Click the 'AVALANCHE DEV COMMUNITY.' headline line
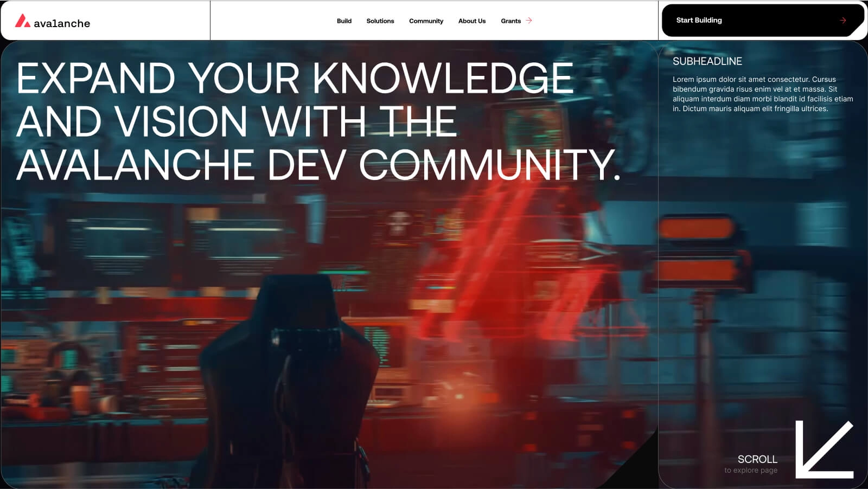The height and width of the screenshot is (489, 868). [318, 164]
